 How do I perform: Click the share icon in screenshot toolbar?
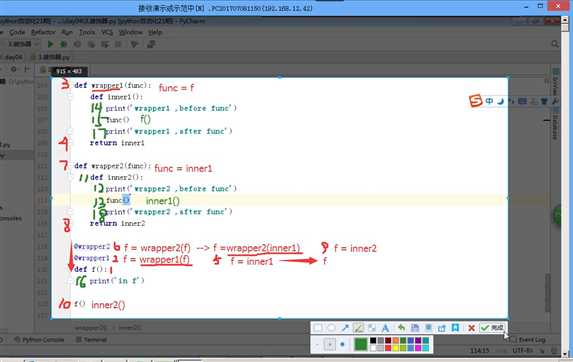[442, 328]
